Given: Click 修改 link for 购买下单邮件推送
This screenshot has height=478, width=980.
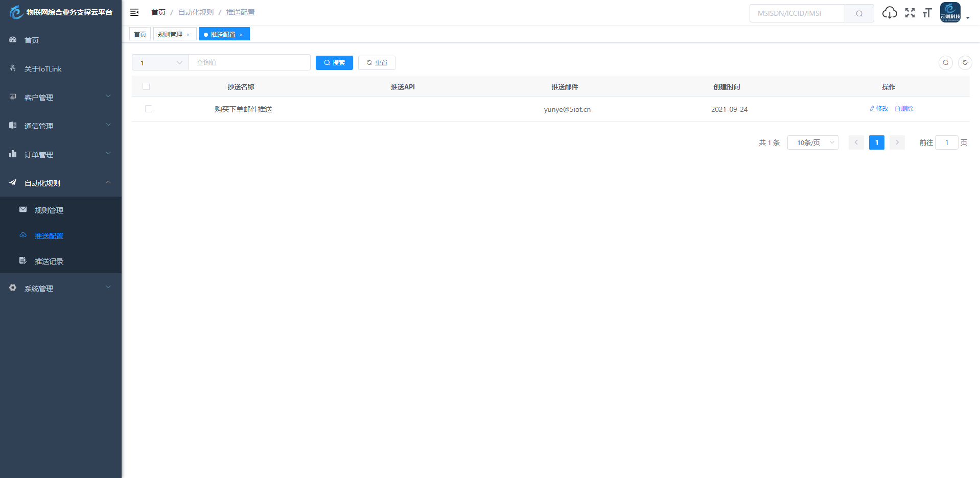Looking at the screenshot, I should 879,109.
